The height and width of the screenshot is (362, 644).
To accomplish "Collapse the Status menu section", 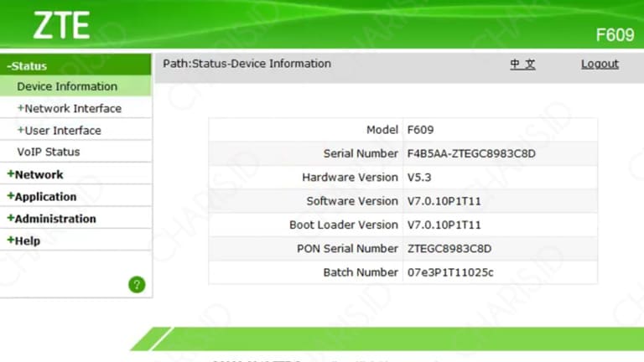I will click(x=27, y=65).
